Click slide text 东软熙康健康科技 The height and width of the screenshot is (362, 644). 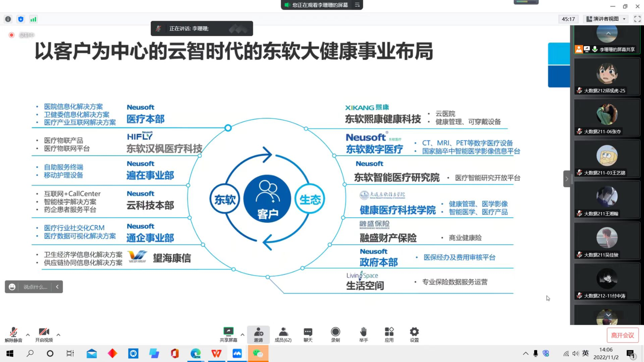pos(383,119)
